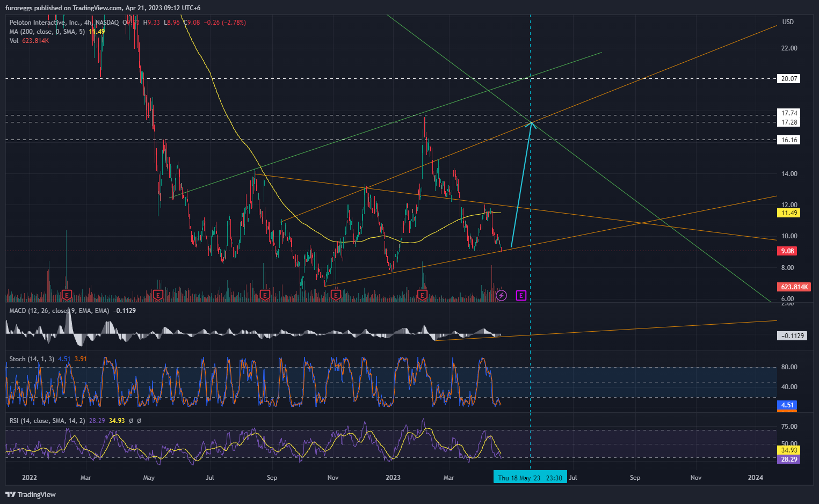This screenshot has width=819, height=504.
Task: Click the MACD legend value -0.1129
Action: pyautogui.click(x=124, y=311)
